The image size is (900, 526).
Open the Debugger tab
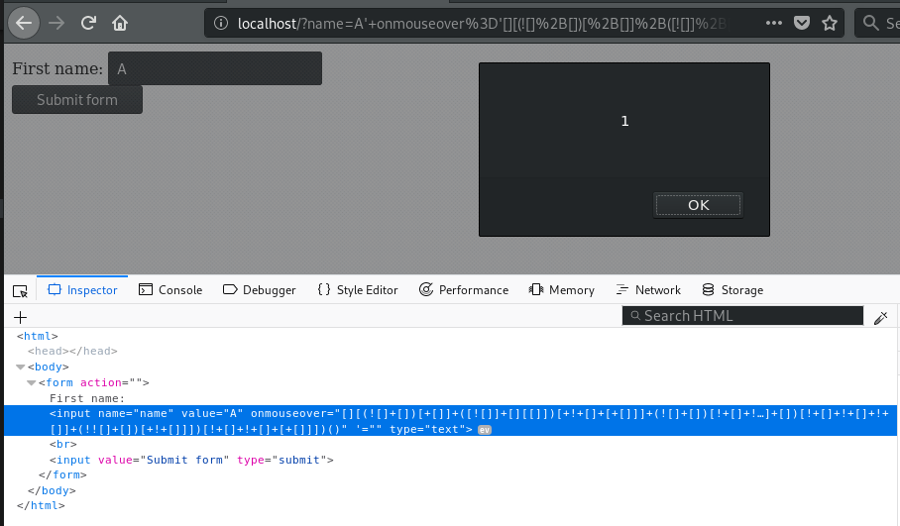tap(259, 290)
